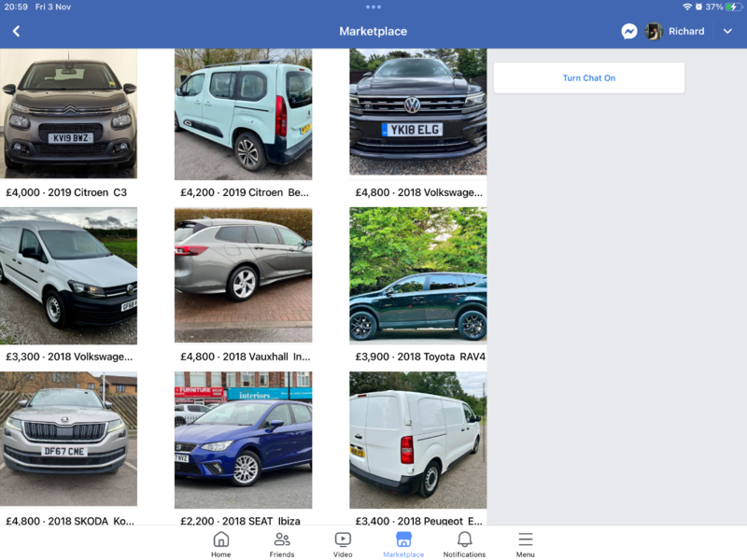Viewport: 747px width, 560px height.
Task: Open the blue SEAT Ibiza photo
Action: click(x=244, y=440)
